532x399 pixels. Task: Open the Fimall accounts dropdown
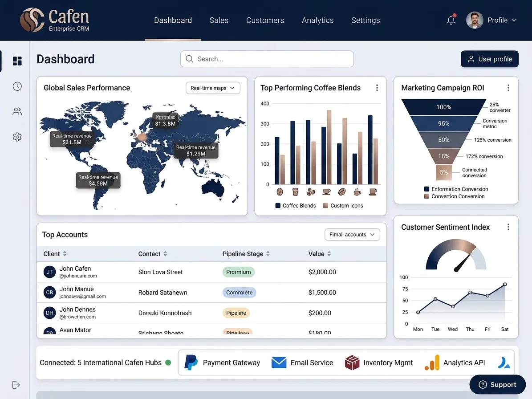pyautogui.click(x=352, y=234)
